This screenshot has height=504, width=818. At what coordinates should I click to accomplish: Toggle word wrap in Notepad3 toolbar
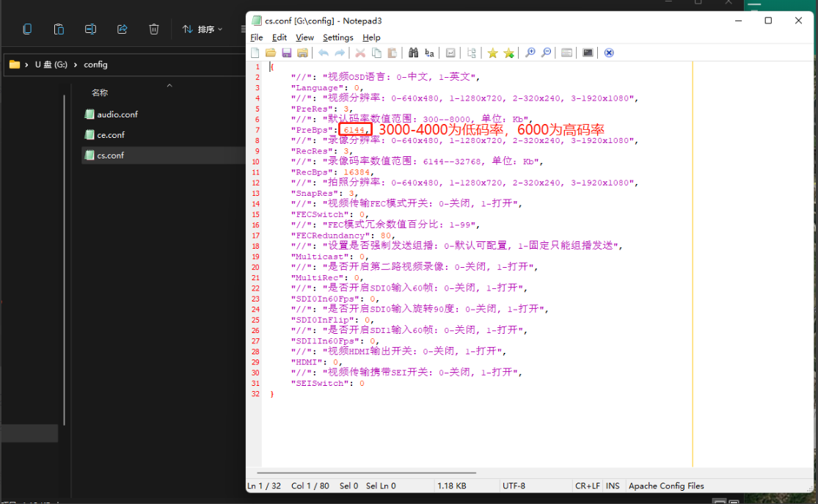pos(450,53)
